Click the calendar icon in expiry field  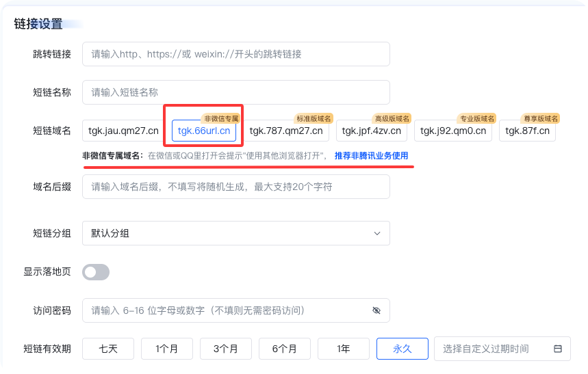click(558, 349)
